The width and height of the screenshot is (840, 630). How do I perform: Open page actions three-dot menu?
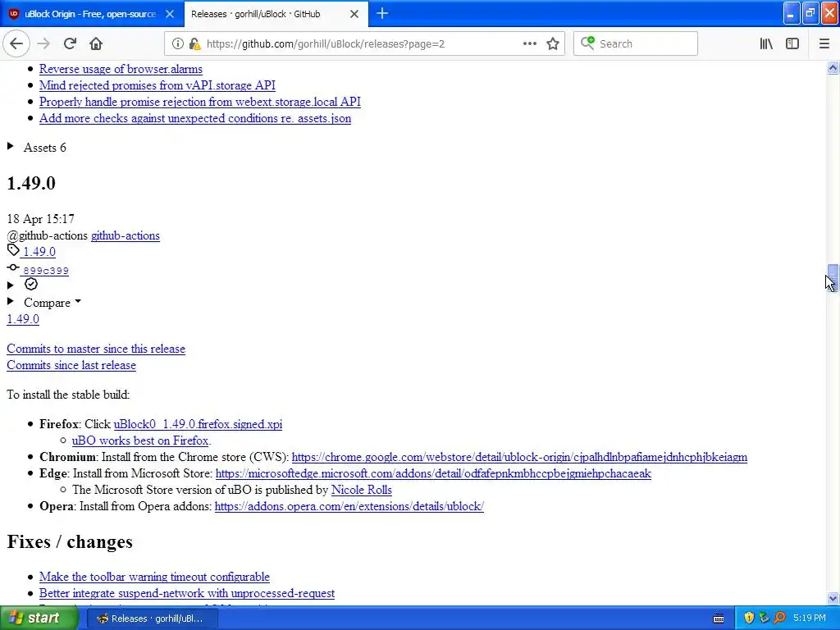tap(529, 44)
